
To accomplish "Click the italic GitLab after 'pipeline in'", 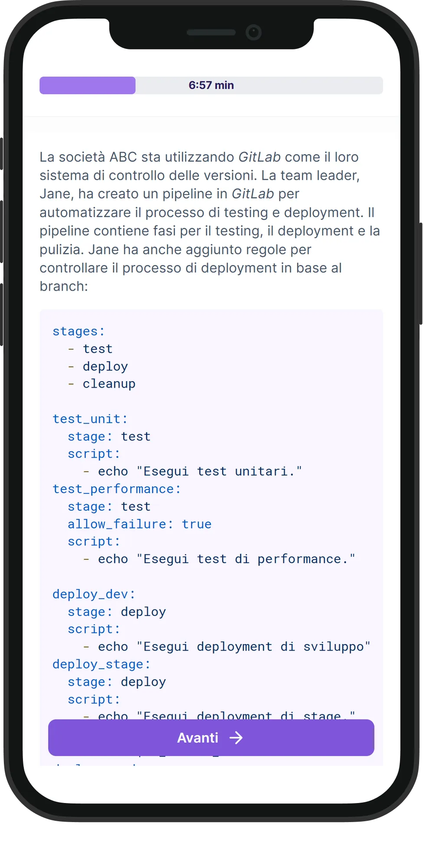I will (253, 194).
